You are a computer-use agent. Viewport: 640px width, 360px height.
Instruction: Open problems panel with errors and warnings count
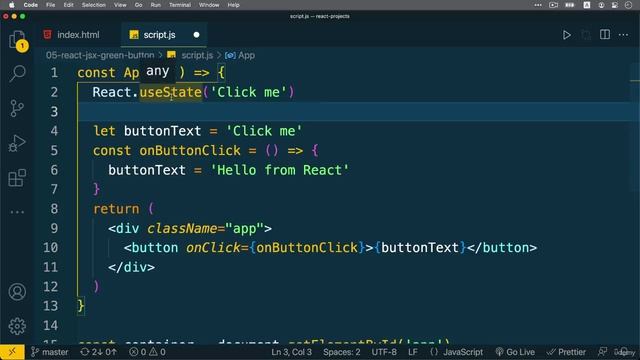[147, 352]
